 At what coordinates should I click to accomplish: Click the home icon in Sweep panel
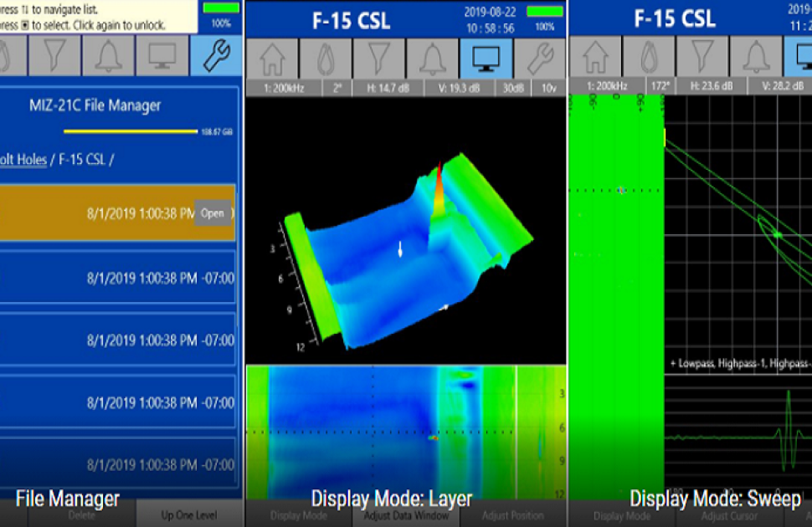[595, 58]
